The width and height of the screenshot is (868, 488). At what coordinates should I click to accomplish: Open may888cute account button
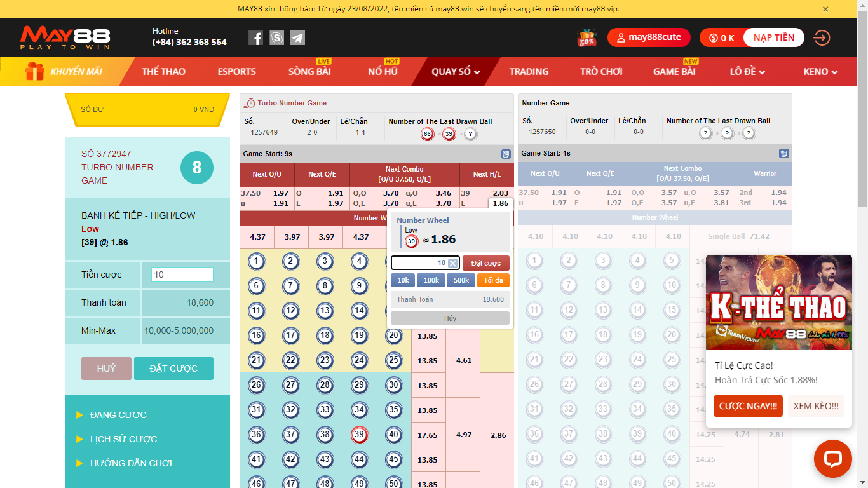pyautogui.click(x=648, y=37)
